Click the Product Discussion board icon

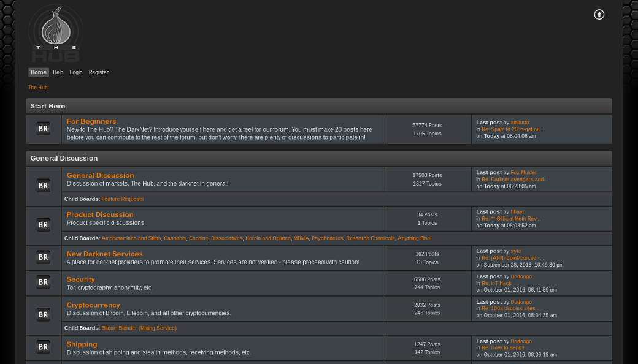pyautogui.click(x=43, y=224)
